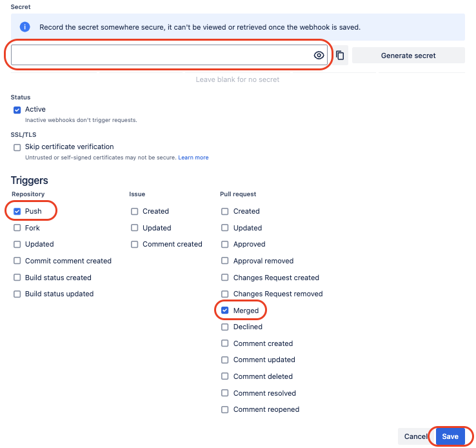
Task: Enable Issue Comment created trigger
Action: pos(134,244)
